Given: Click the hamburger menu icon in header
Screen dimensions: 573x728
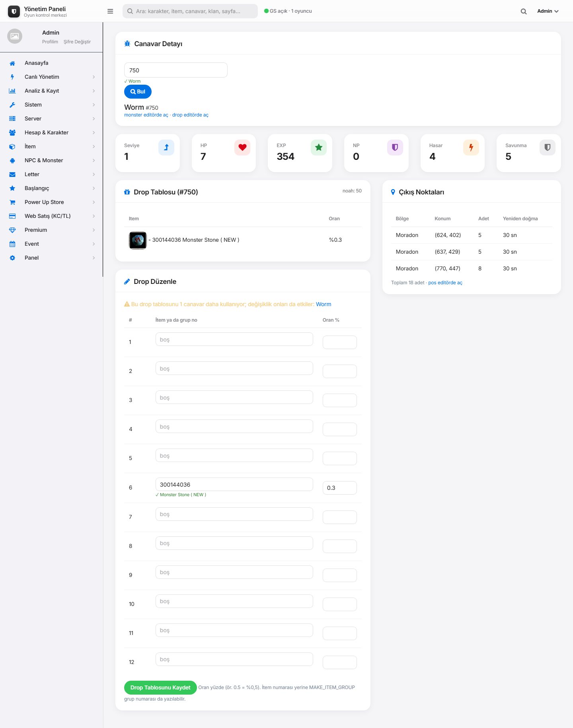Looking at the screenshot, I should click(110, 11).
